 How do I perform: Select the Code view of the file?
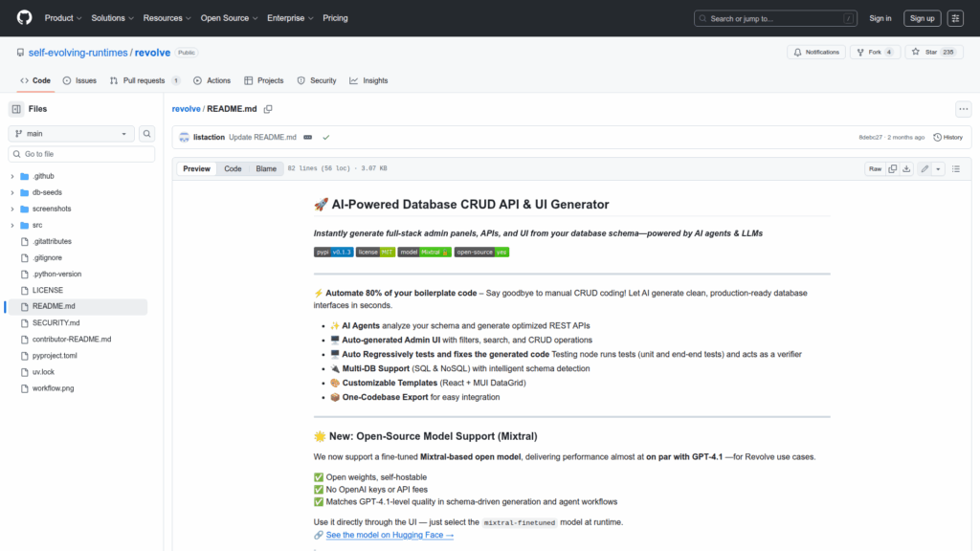pyautogui.click(x=234, y=168)
